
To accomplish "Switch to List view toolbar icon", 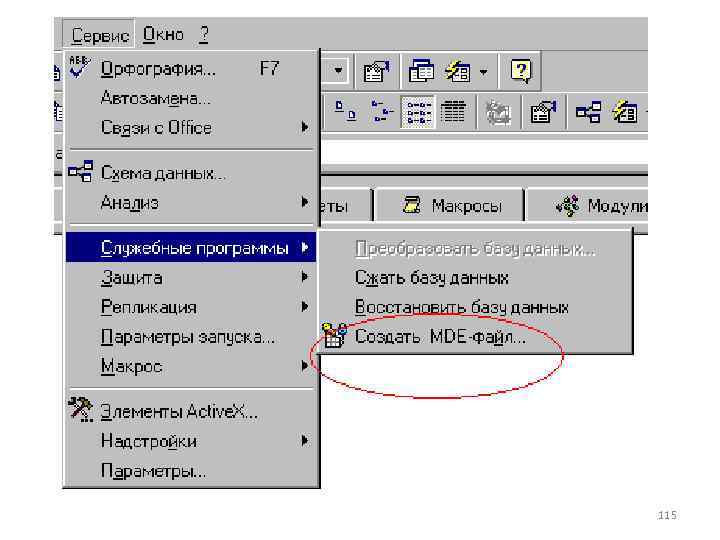I will 417,112.
